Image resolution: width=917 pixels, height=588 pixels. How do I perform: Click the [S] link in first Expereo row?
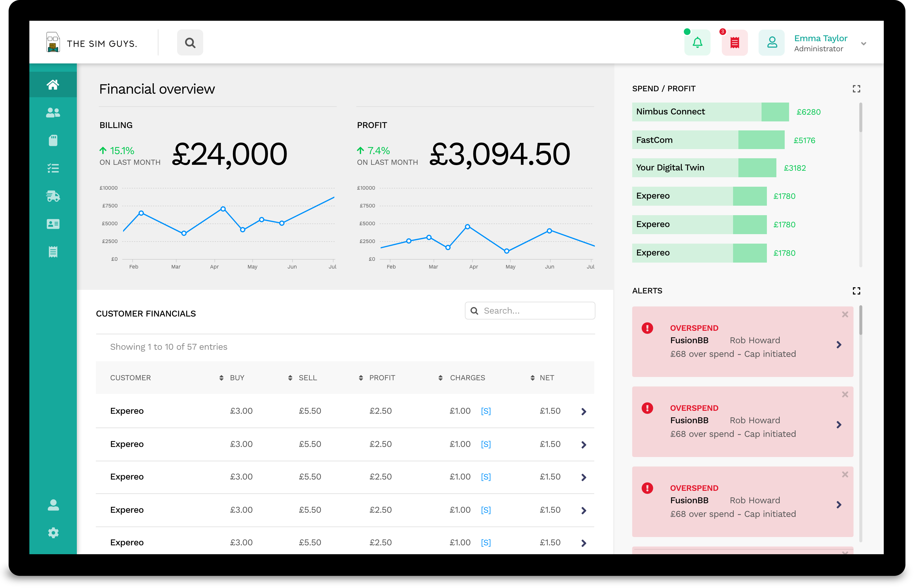pos(486,411)
